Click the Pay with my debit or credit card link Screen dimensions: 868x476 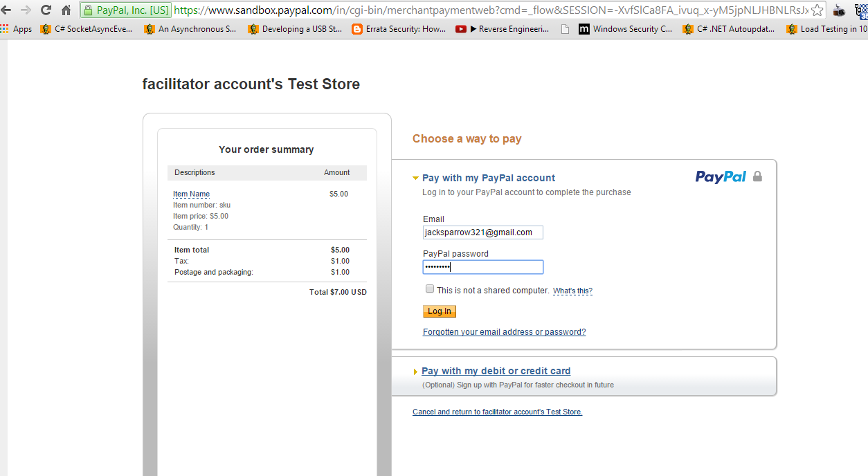[x=496, y=371]
